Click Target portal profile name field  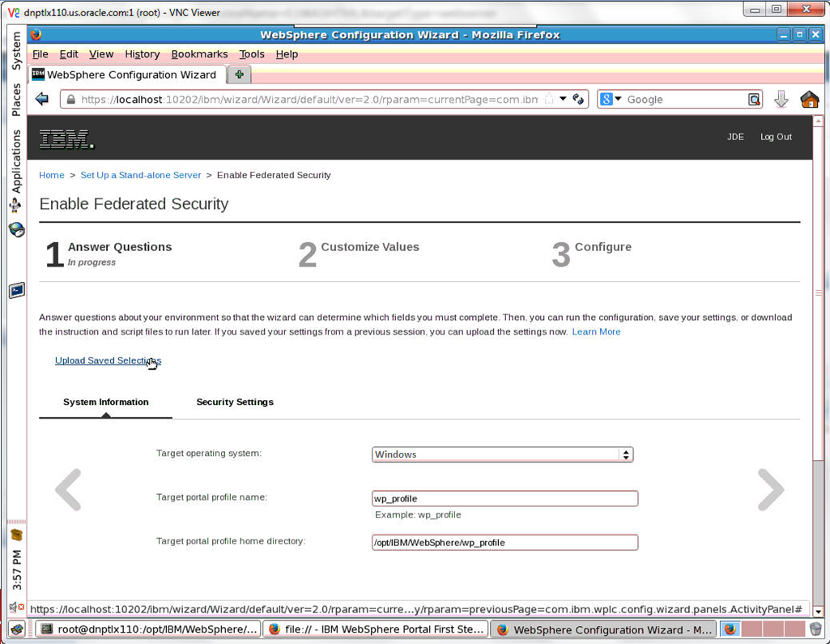pos(505,498)
